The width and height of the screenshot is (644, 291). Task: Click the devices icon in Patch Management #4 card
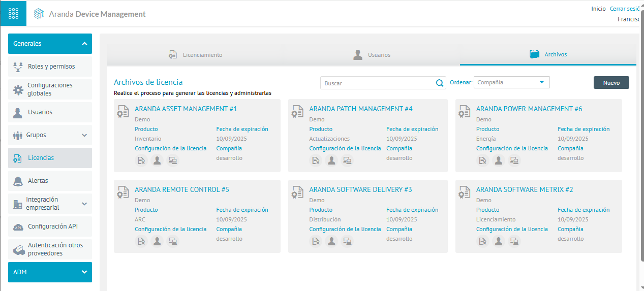pos(347,160)
